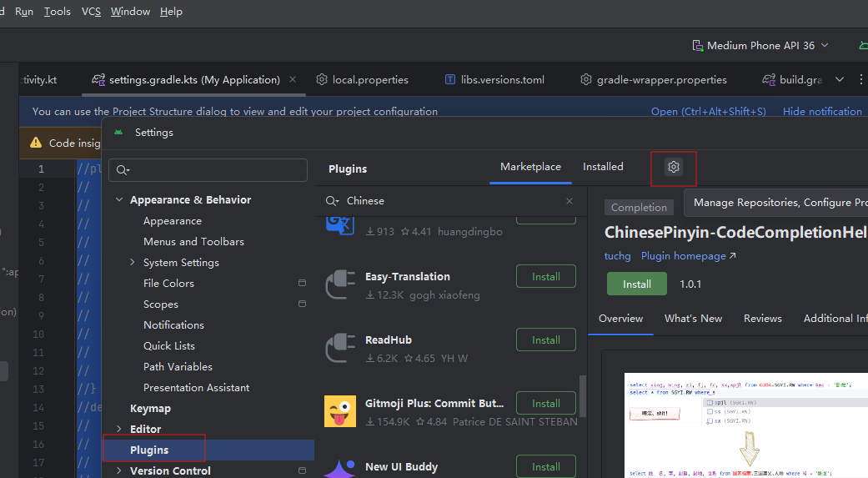Open the Tools menu
The image size is (868, 478).
pyautogui.click(x=57, y=12)
